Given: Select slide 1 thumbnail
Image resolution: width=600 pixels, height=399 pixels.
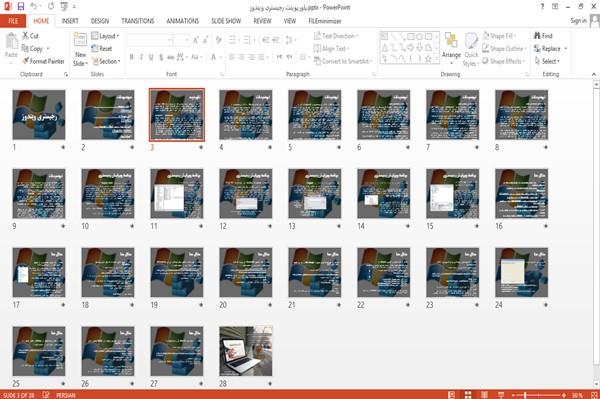Looking at the screenshot, I should (x=39, y=115).
